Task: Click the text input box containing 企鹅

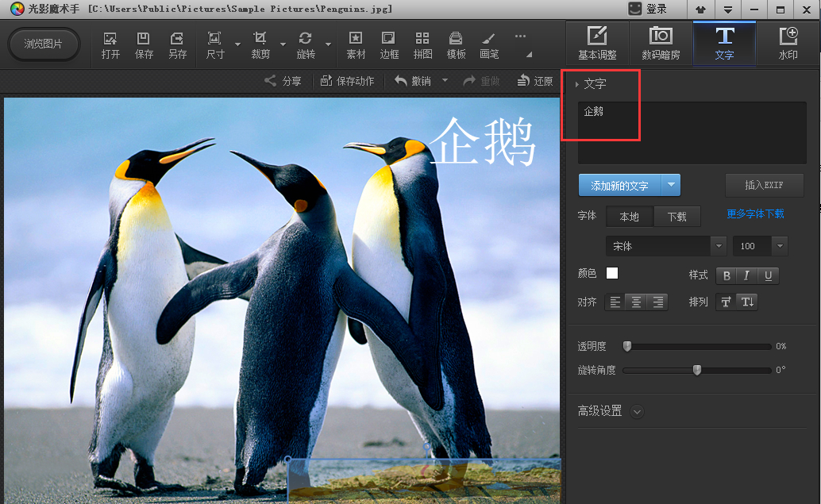Action: [x=691, y=133]
